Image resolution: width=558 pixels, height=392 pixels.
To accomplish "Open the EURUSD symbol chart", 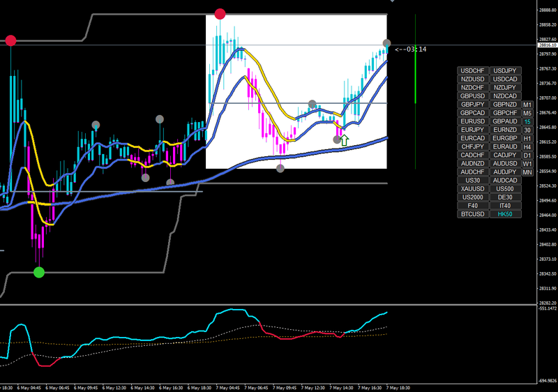I will click(x=473, y=121).
